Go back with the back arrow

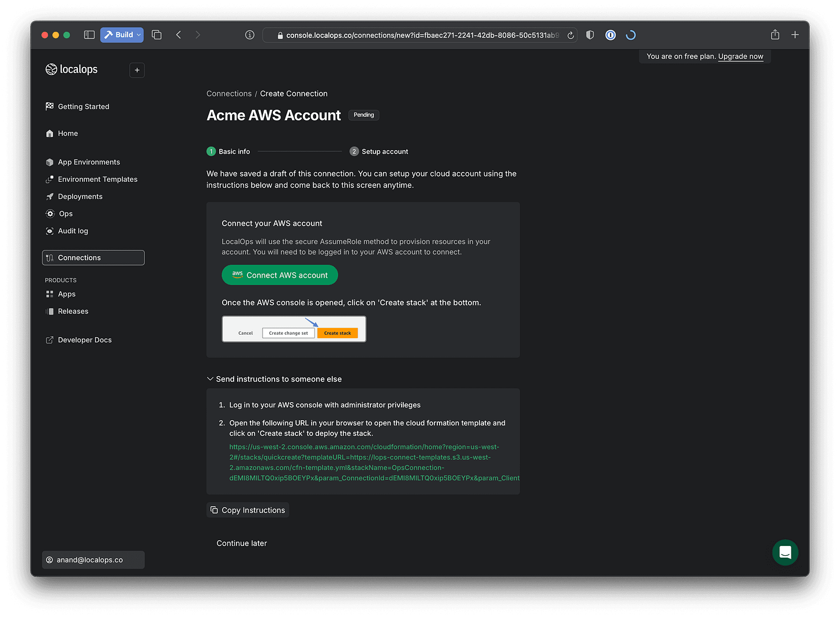tap(179, 35)
